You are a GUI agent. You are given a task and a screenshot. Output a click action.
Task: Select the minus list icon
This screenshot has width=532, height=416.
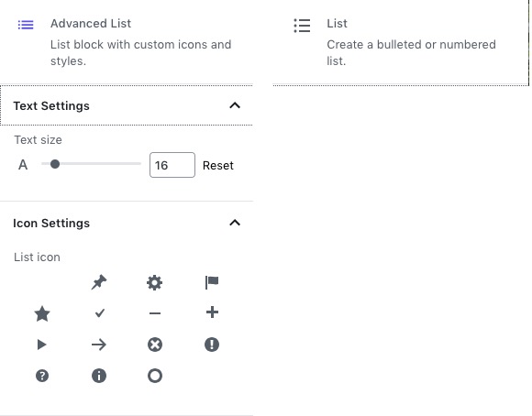[155, 313]
